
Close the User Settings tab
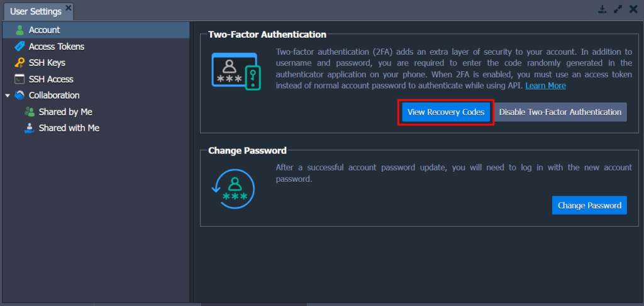(68, 8)
